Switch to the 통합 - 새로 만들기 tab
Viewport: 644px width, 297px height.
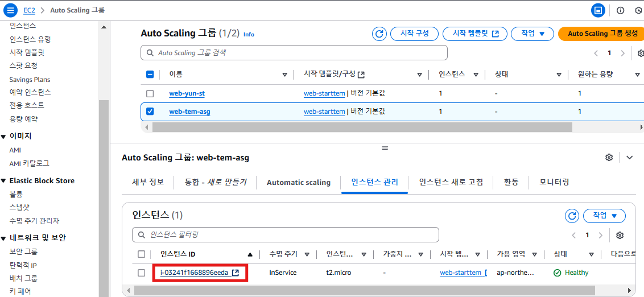(x=216, y=182)
